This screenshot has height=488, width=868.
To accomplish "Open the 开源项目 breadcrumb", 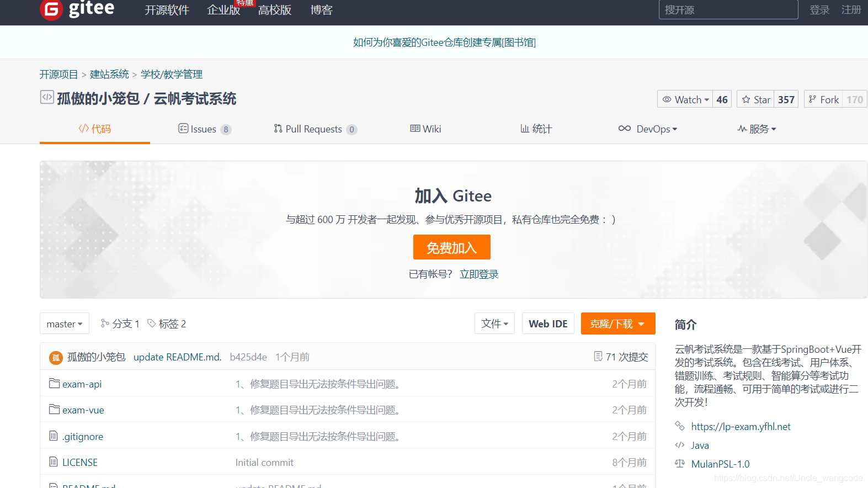I will coord(59,74).
